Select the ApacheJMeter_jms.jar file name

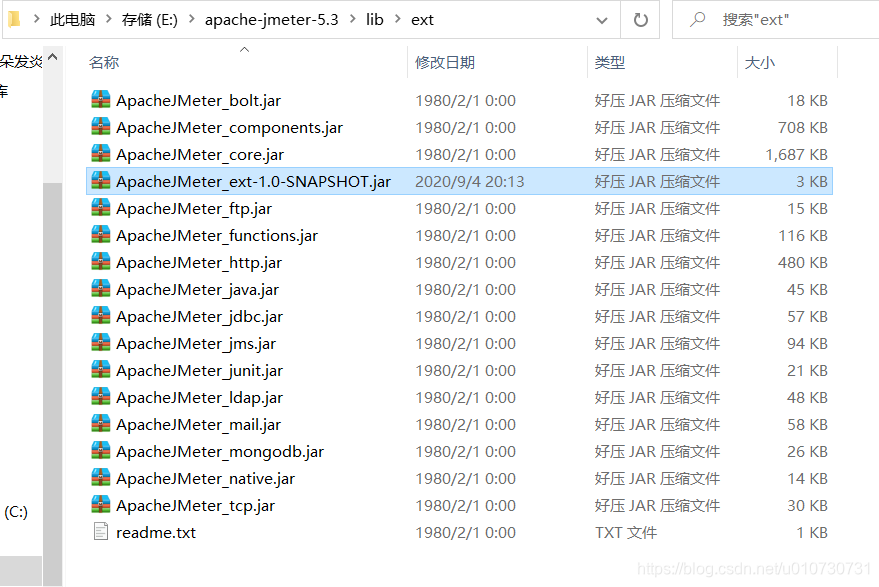tap(196, 343)
